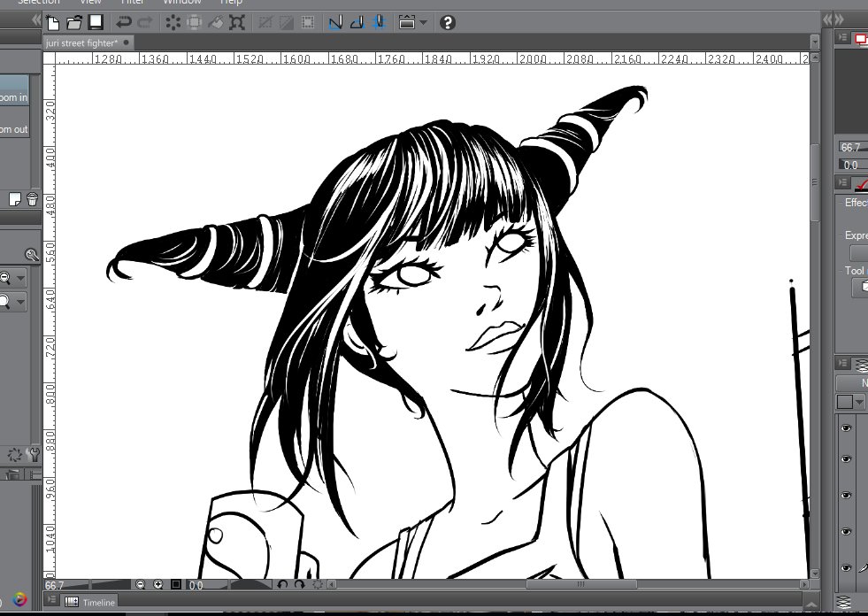The height and width of the screenshot is (616, 868).
Task: Open Help via the question mark icon
Action: click(x=448, y=23)
